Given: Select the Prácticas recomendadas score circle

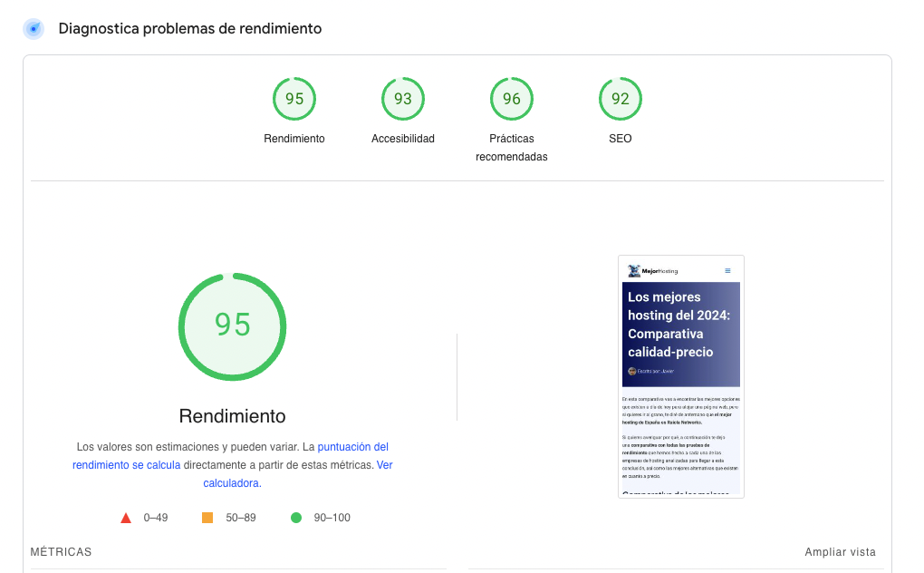Looking at the screenshot, I should [x=512, y=98].
